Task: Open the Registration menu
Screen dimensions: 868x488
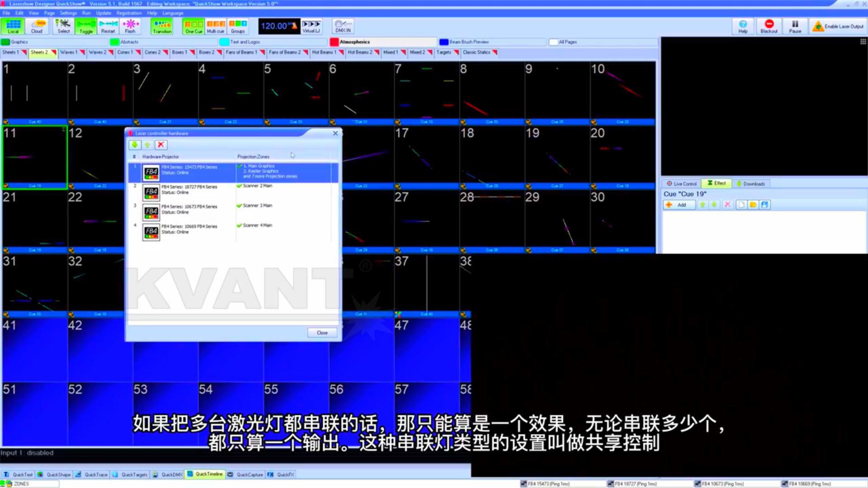Action: [x=129, y=13]
